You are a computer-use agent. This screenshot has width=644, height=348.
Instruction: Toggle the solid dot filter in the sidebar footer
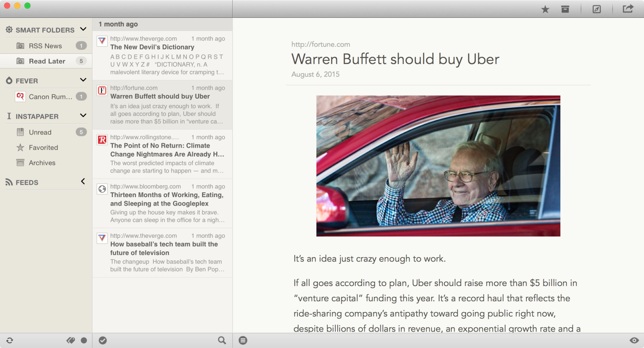coord(84,340)
